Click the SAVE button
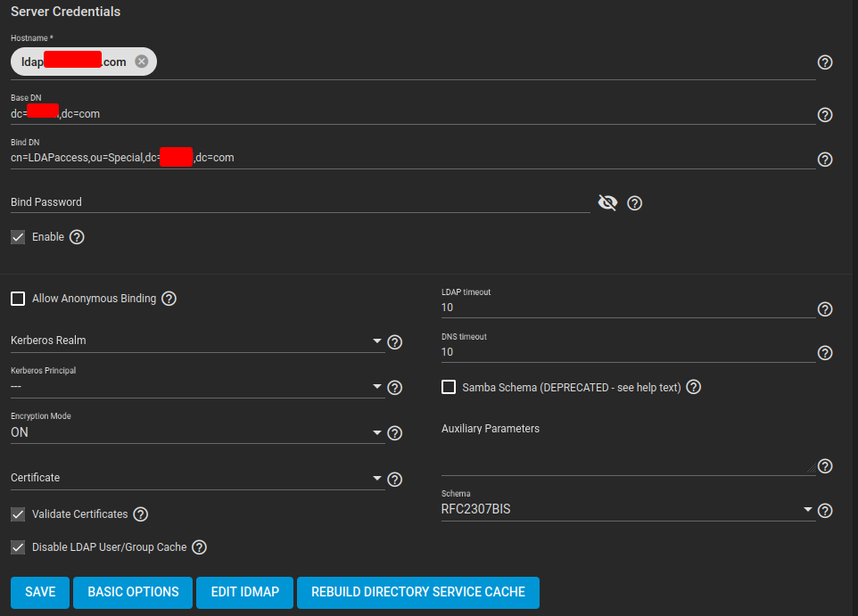 coord(40,592)
